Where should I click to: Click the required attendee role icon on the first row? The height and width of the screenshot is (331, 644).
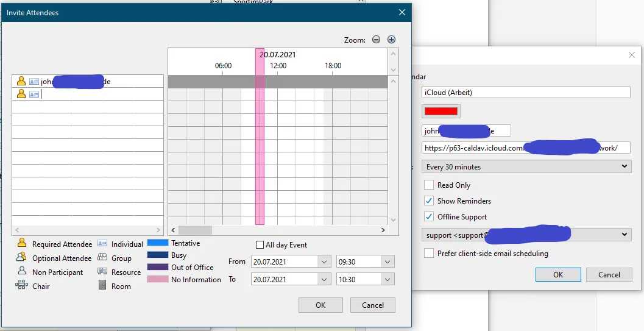[21, 81]
